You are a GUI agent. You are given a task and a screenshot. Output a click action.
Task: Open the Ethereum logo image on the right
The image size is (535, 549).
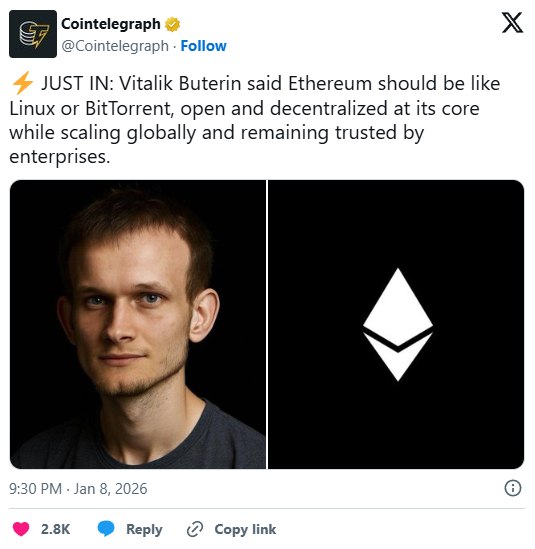click(x=396, y=324)
